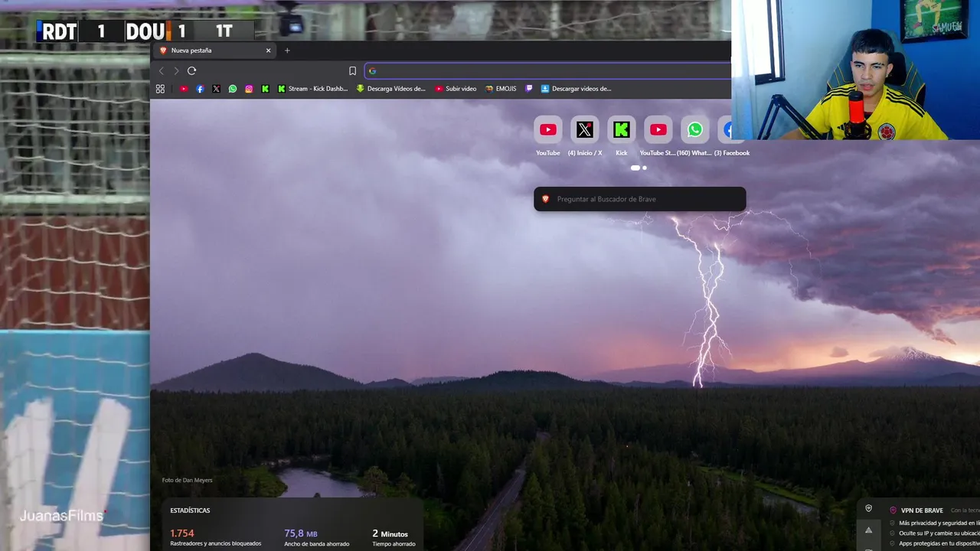Click Ancho de banda ahorrado label

pos(318,544)
